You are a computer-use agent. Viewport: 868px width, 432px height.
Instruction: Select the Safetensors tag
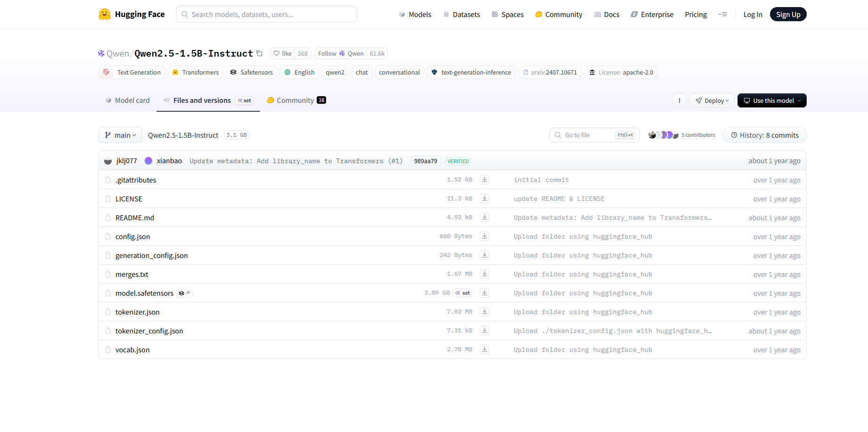[x=251, y=72]
